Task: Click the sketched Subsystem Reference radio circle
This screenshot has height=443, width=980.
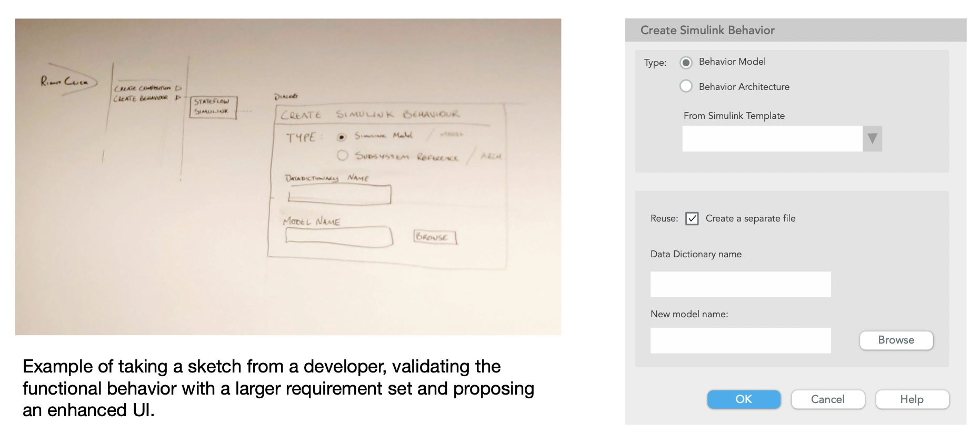Action: (343, 155)
